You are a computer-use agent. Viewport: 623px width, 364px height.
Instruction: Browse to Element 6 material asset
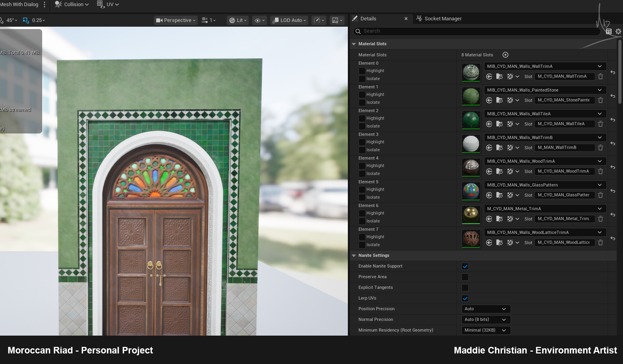coord(499,219)
